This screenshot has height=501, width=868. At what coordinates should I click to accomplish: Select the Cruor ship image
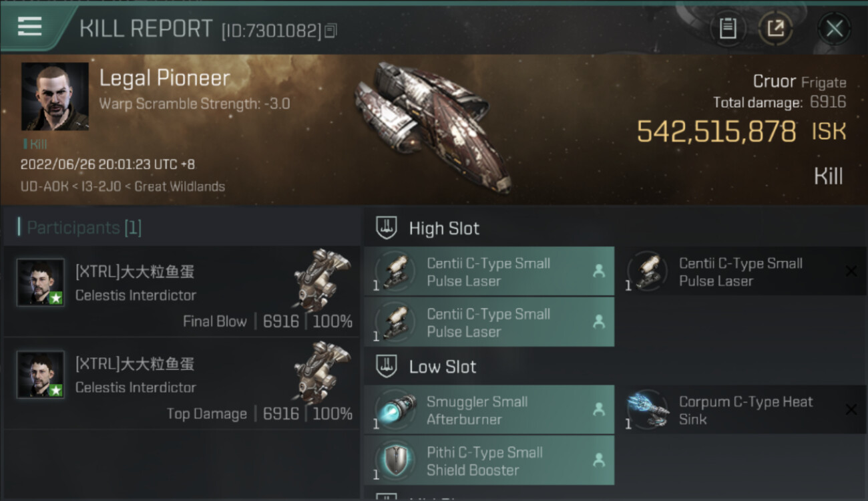(x=433, y=126)
